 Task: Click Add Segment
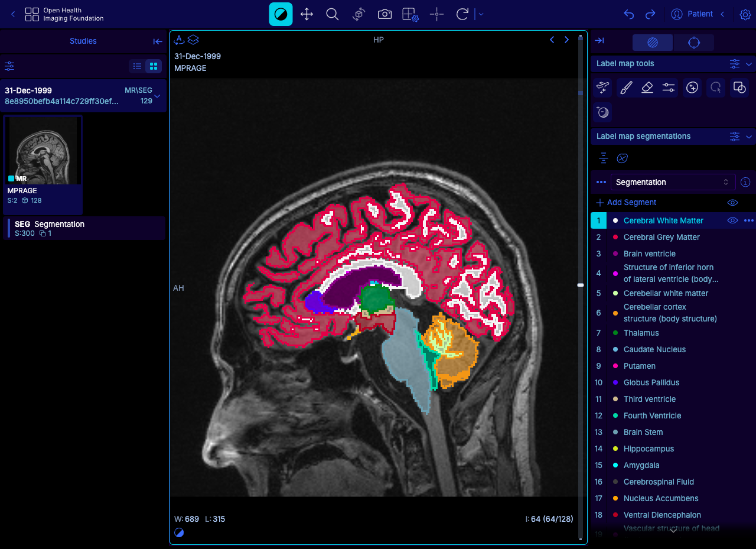click(x=626, y=202)
